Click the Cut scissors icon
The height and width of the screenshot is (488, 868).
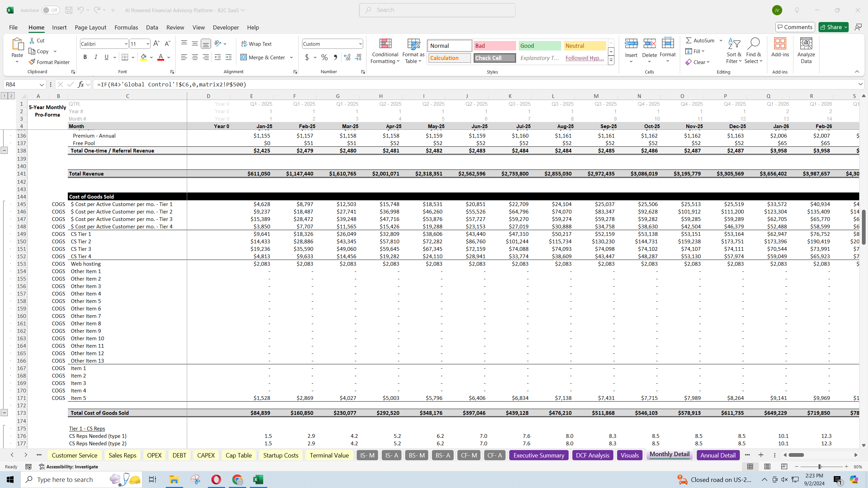click(32, 40)
